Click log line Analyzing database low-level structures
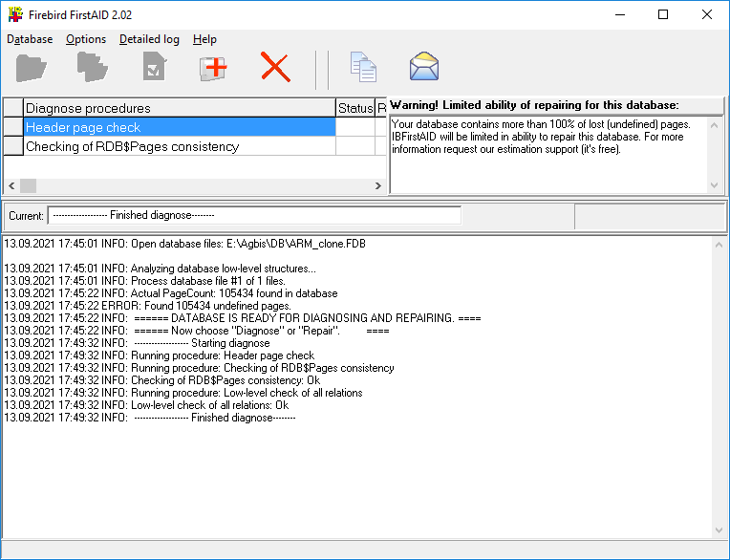This screenshot has height=560, width=730. pyautogui.click(x=161, y=269)
